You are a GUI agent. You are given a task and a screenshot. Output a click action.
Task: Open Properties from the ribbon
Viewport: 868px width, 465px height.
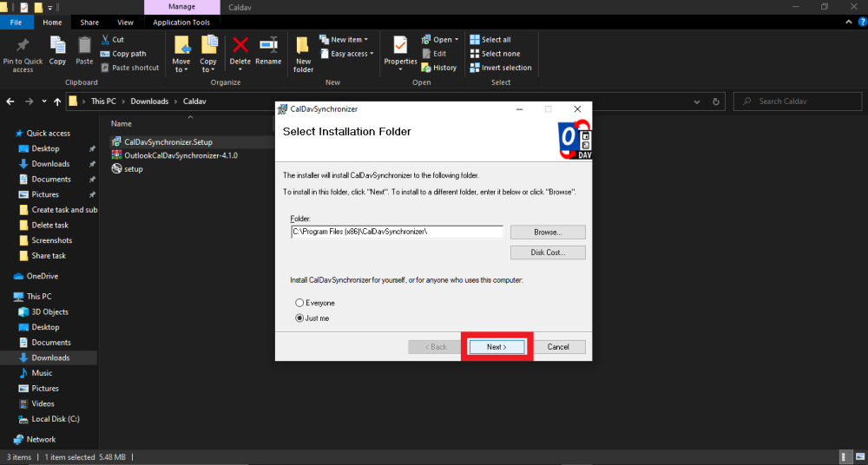pos(400,47)
